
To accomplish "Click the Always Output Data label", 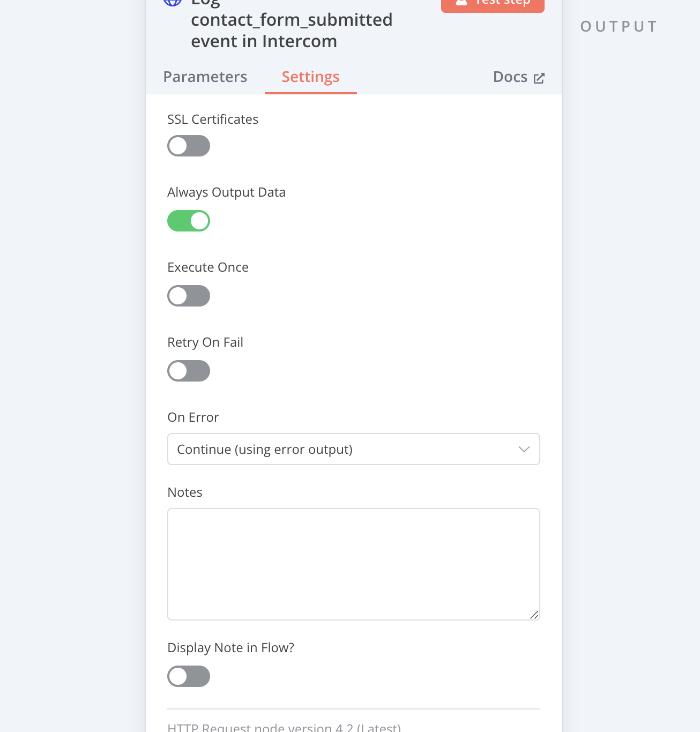I will [x=226, y=192].
